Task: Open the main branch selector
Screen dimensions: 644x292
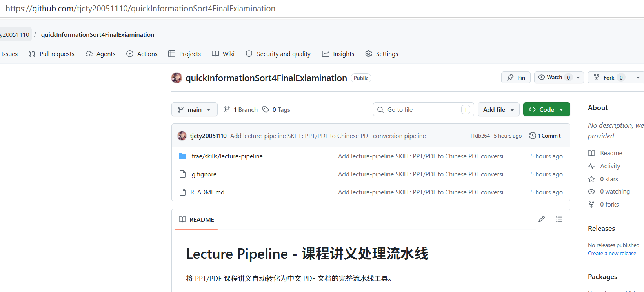Action: [195, 109]
